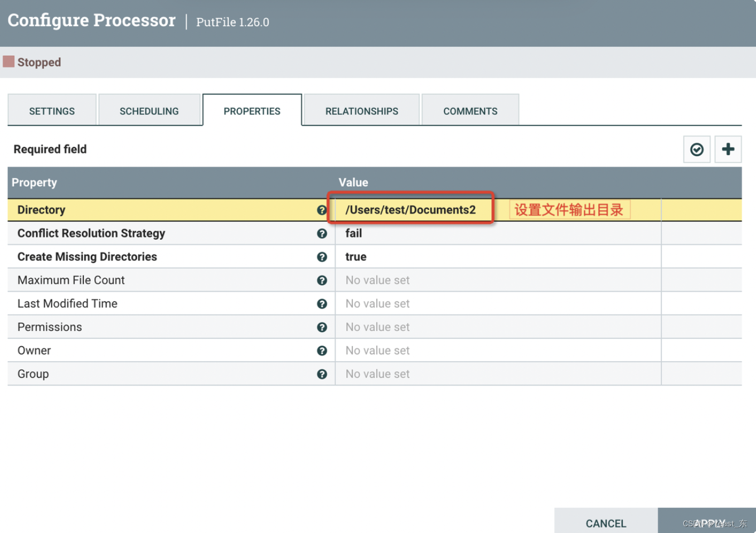
Task: Open help for Conflict Resolution Strategy
Action: click(x=322, y=234)
